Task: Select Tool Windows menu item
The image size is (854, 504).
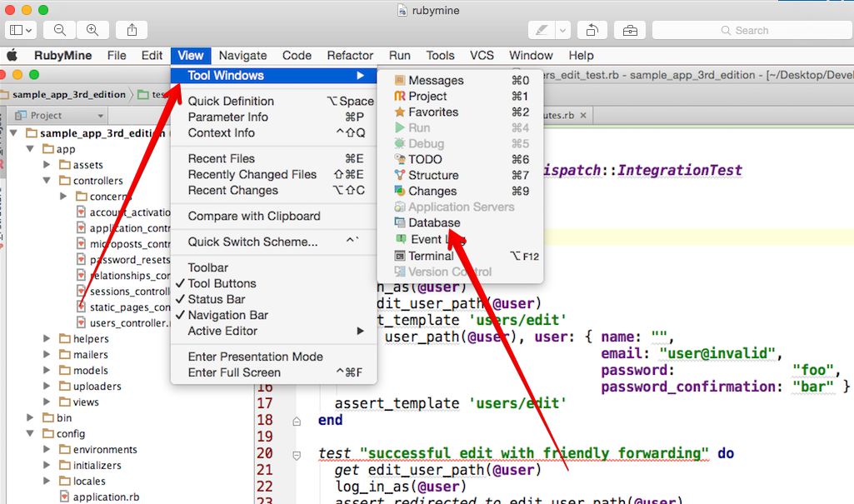Action: point(273,76)
